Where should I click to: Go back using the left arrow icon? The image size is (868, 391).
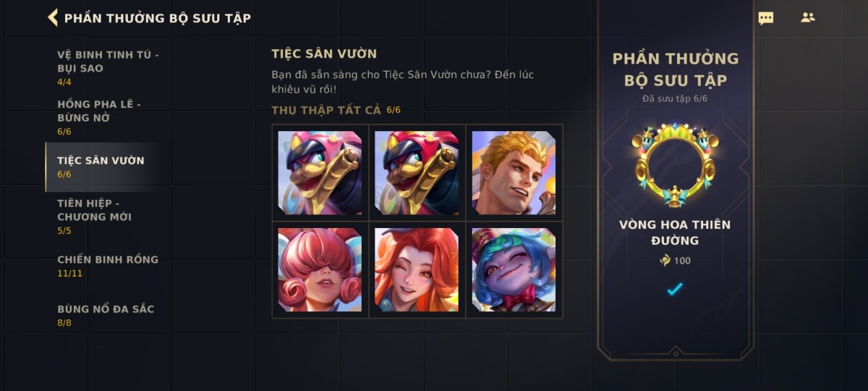53,17
